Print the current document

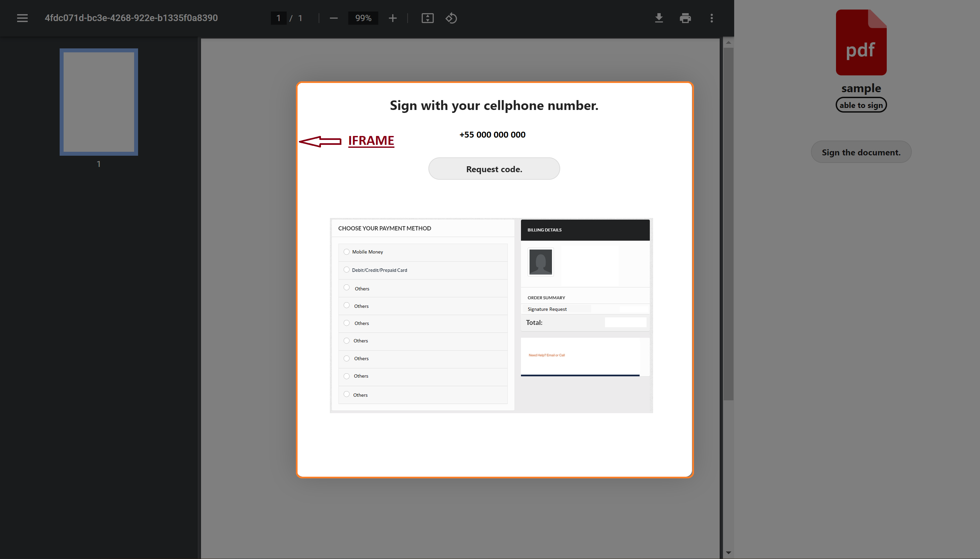click(x=685, y=18)
